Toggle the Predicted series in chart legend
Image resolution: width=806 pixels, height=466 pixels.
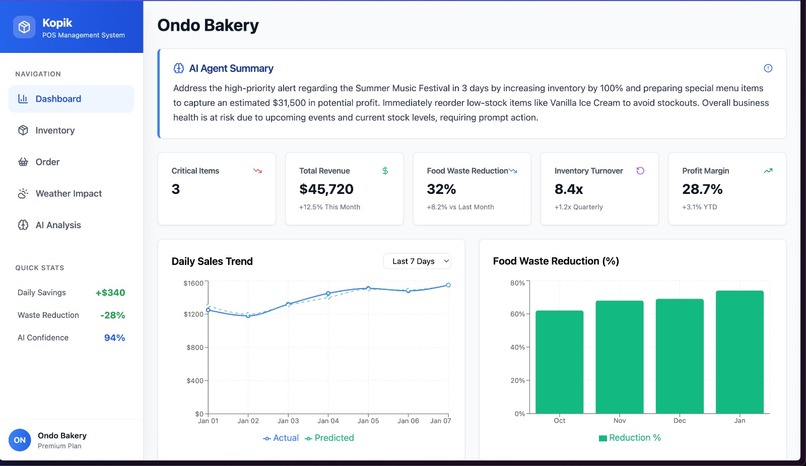[x=329, y=438]
